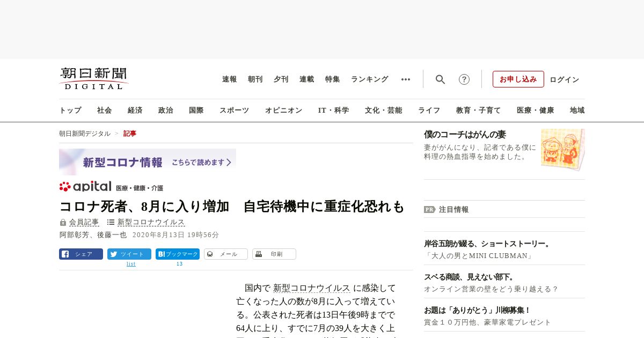The image size is (644, 338).
Task: Open the 新型コロナ情報 banner
Action: (x=148, y=162)
